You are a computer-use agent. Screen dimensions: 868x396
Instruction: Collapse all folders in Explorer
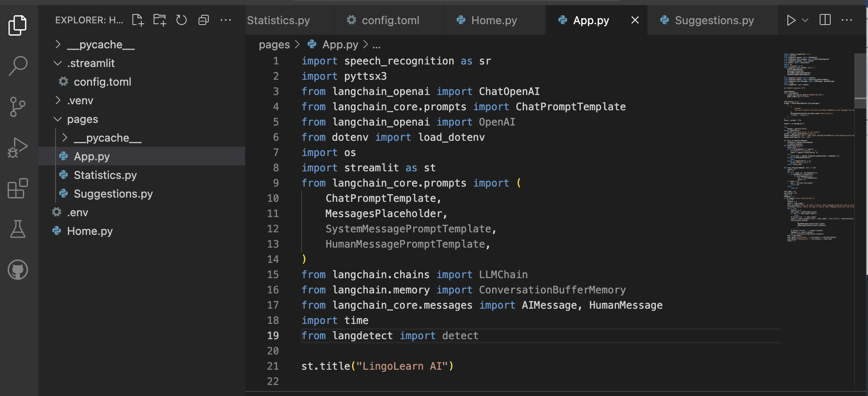coord(204,20)
